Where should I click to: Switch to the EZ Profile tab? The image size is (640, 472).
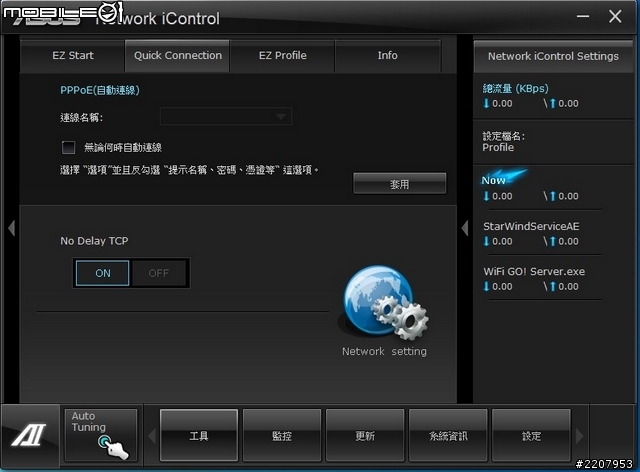pyautogui.click(x=282, y=56)
